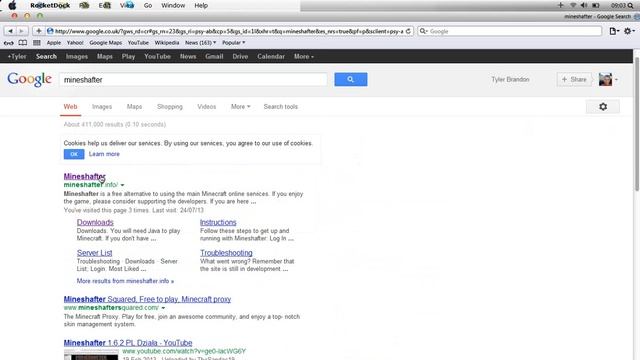Open Tyler Brandon's profile picture menu
Screen dimensions: 640x360
pyautogui.click(x=608, y=80)
